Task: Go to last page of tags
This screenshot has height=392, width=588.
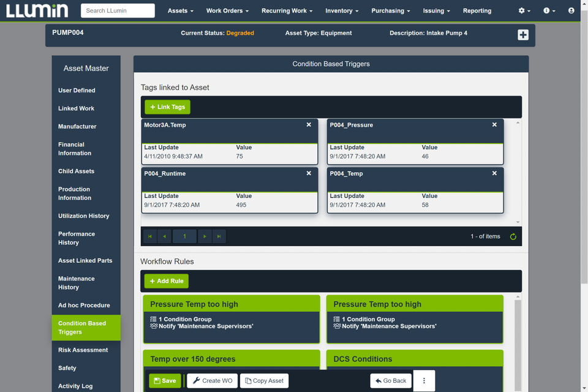Action: tap(219, 236)
